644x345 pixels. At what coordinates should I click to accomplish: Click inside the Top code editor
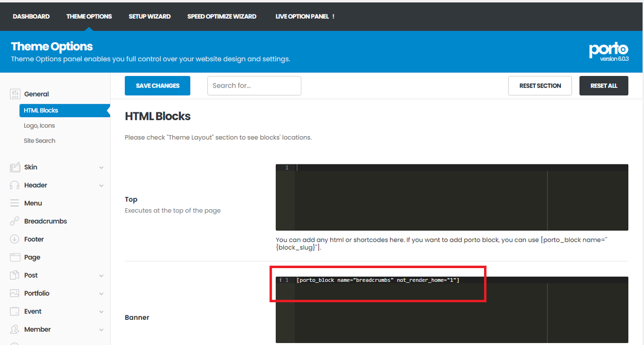[x=452, y=197]
